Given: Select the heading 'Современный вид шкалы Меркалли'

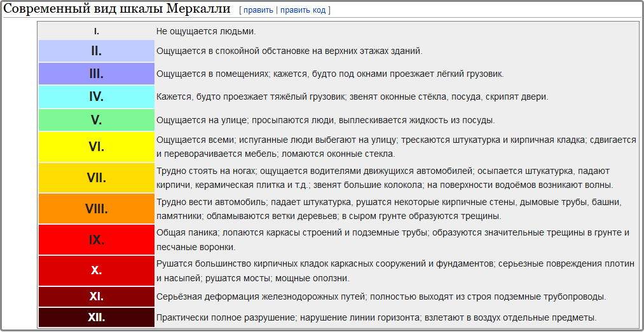Looking at the screenshot, I should coord(117,10).
